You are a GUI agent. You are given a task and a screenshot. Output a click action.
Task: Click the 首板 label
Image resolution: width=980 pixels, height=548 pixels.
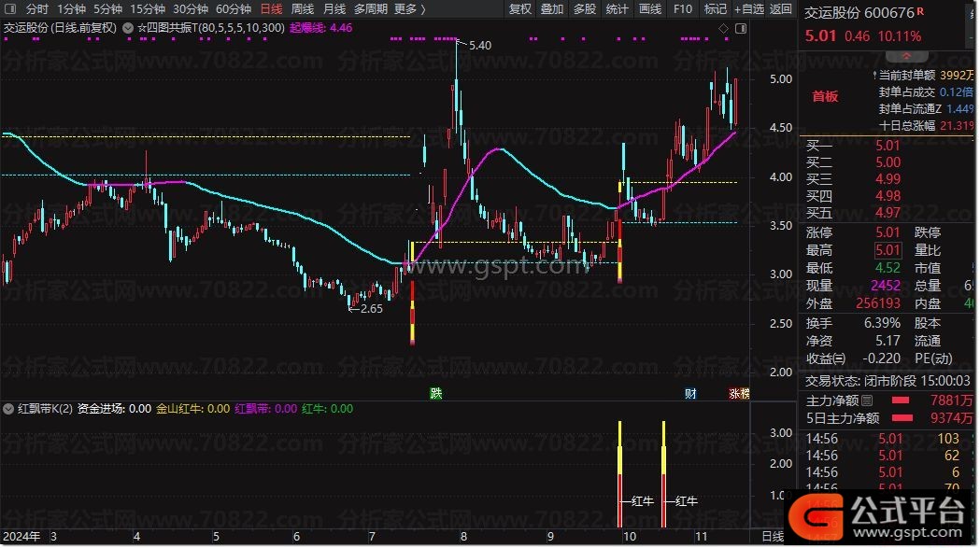[825, 96]
